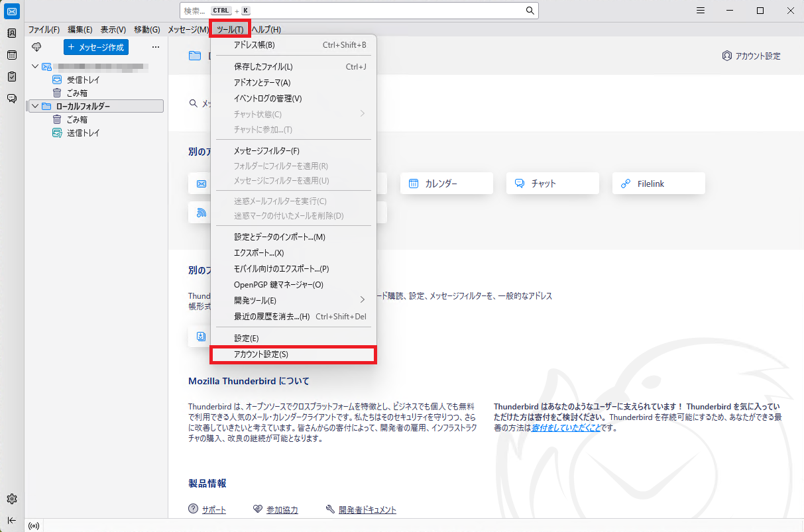The image size is (804, 532).
Task: Choose 設定(E) from the Tools menu
Action: tap(294, 339)
